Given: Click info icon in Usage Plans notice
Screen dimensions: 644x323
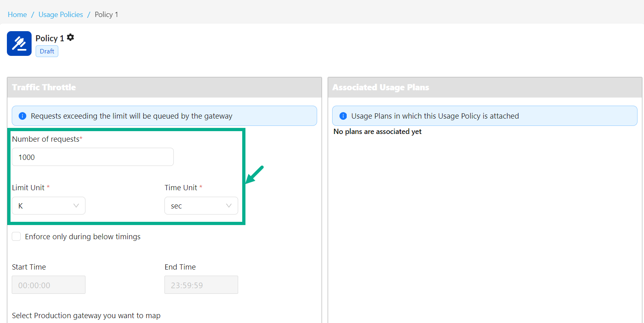Looking at the screenshot, I should point(343,116).
